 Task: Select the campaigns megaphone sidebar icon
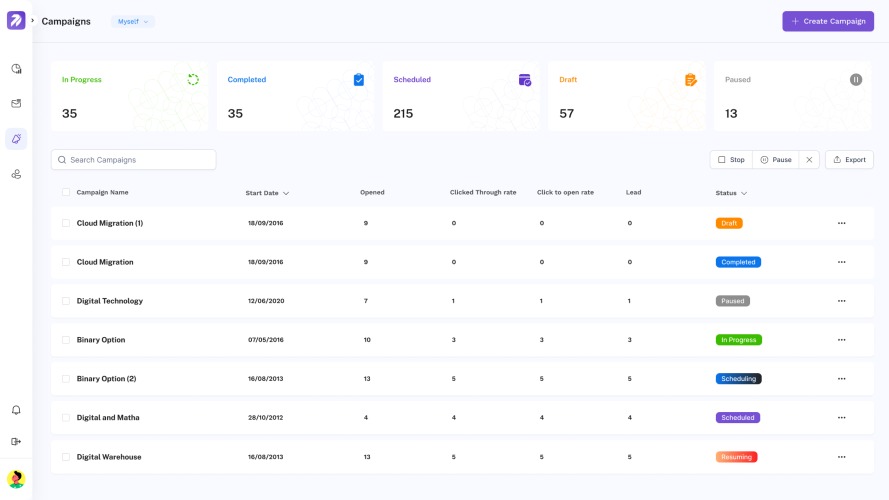[x=16, y=139]
